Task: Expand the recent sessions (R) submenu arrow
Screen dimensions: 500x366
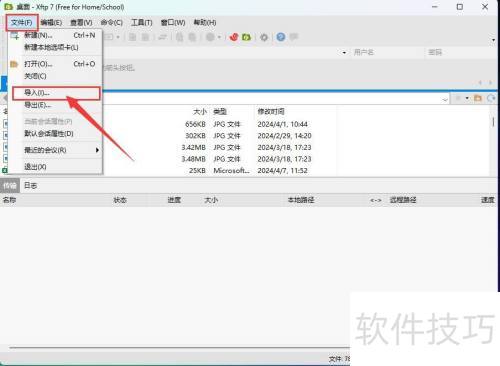Action: pyautogui.click(x=97, y=150)
